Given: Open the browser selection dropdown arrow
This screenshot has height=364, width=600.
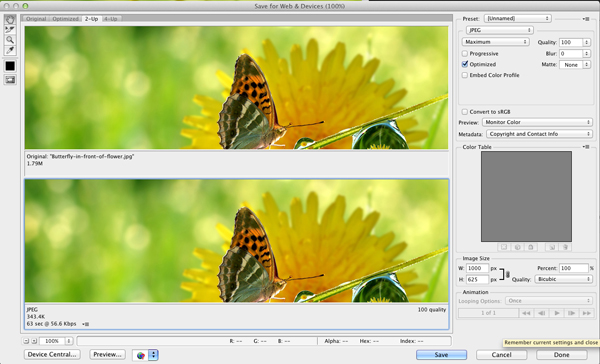Looking at the screenshot, I should coord(153,355).
